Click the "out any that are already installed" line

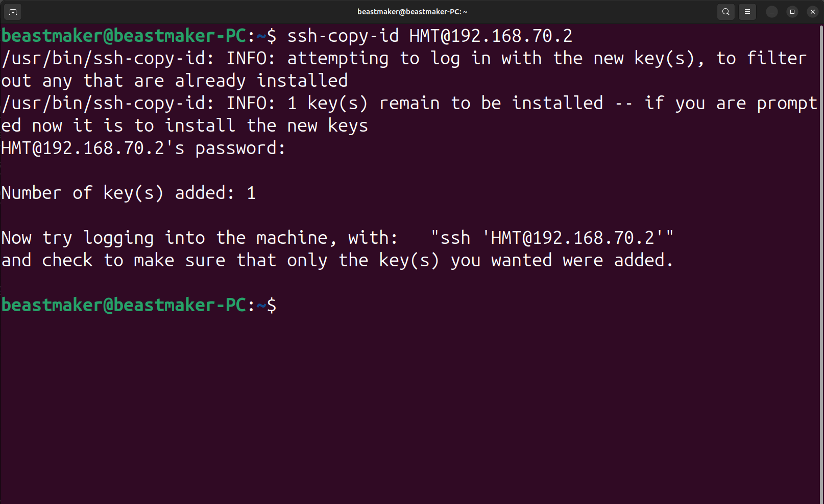point(174,81)
